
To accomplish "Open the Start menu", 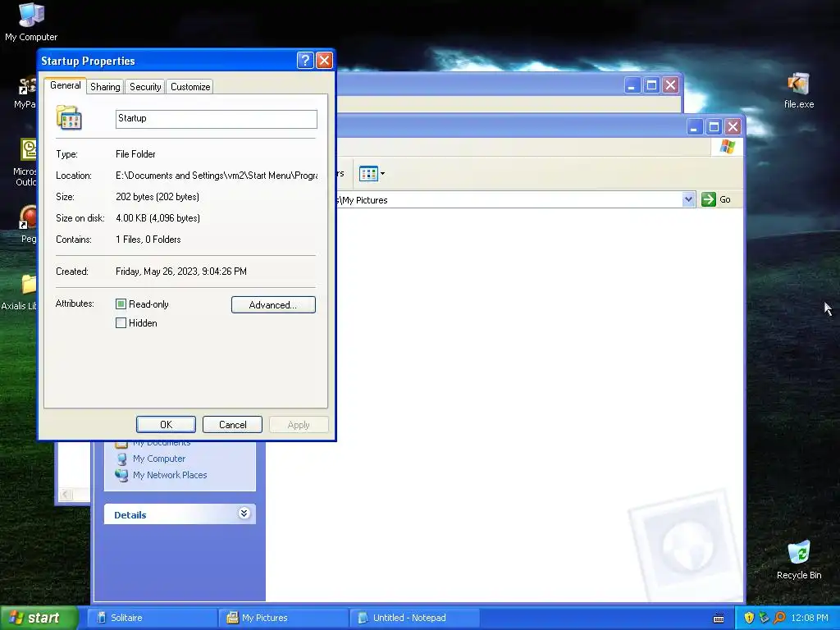I will coord(39,618).
